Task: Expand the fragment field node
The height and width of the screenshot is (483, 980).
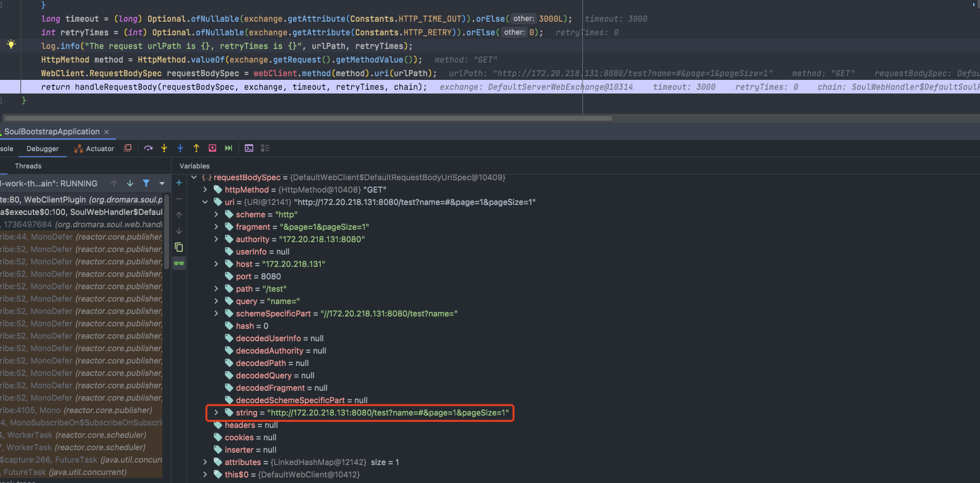Action: (x=216, y=227)
